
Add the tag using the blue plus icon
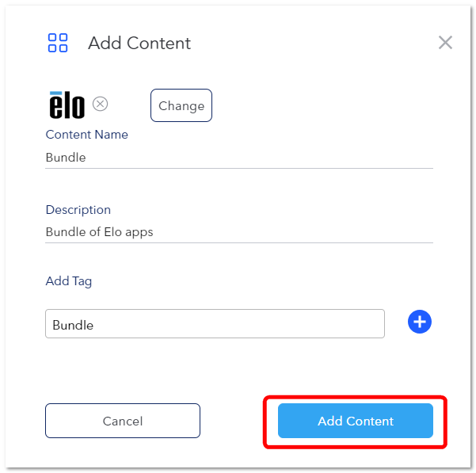pos(420,322)
